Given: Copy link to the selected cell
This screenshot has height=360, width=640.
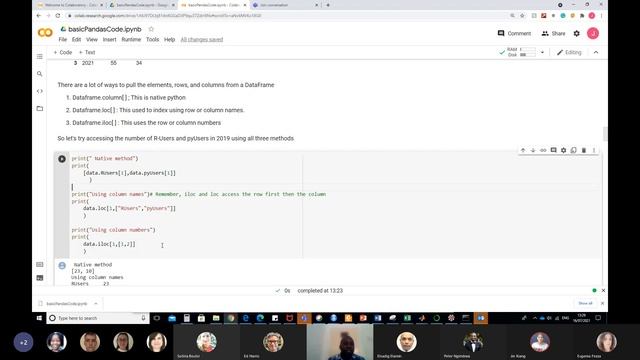Looking at the screenshot, I should tap(543, 150).
